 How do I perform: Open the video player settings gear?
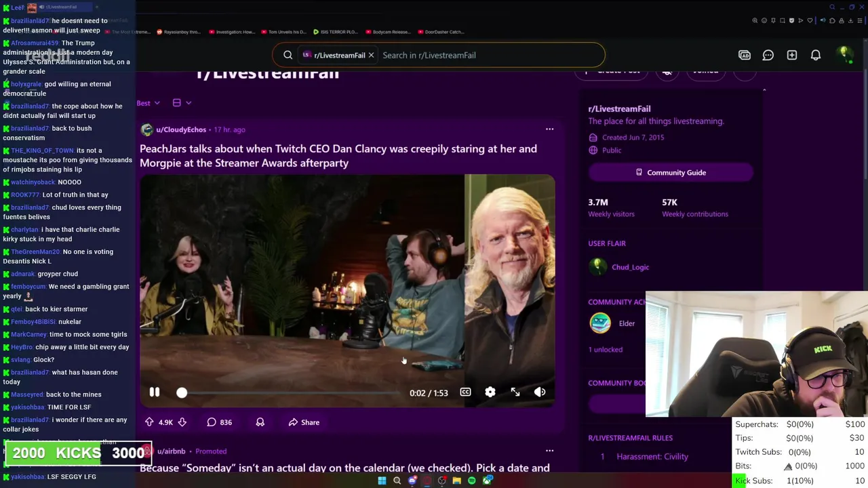pyautogui.click(x=490, y=392)
